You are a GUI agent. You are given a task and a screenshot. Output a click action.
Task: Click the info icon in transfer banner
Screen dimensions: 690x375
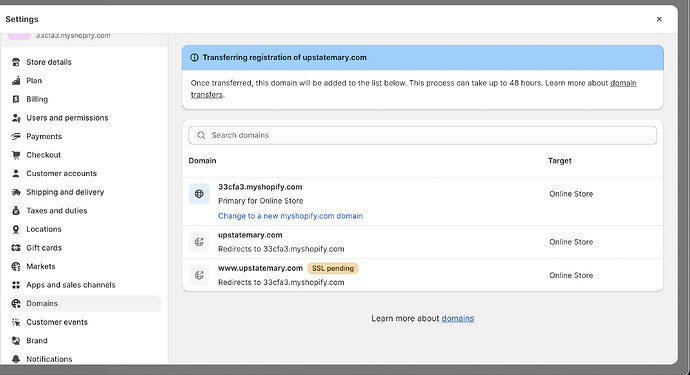(x=194, y=58)
